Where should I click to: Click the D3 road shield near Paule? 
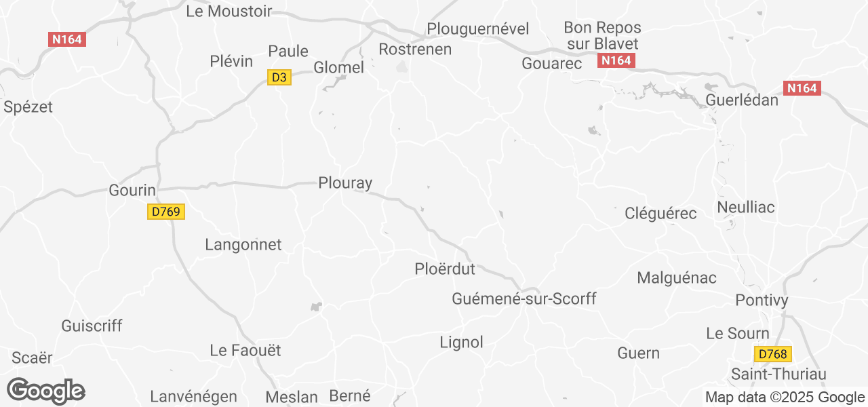[x=279, y=77]
